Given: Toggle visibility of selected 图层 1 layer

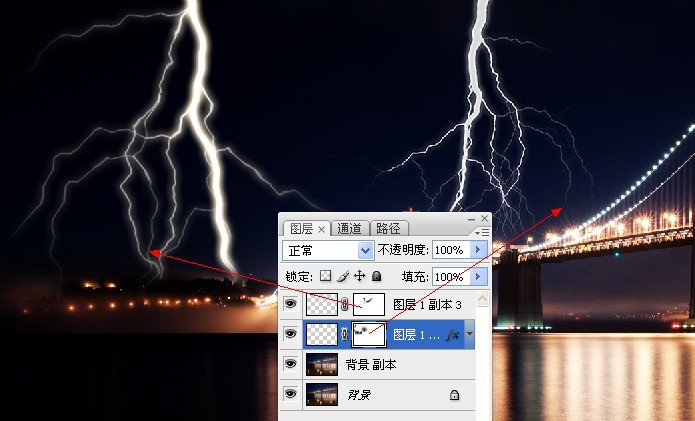Looking at the screenshot, I should coord(290,334).
